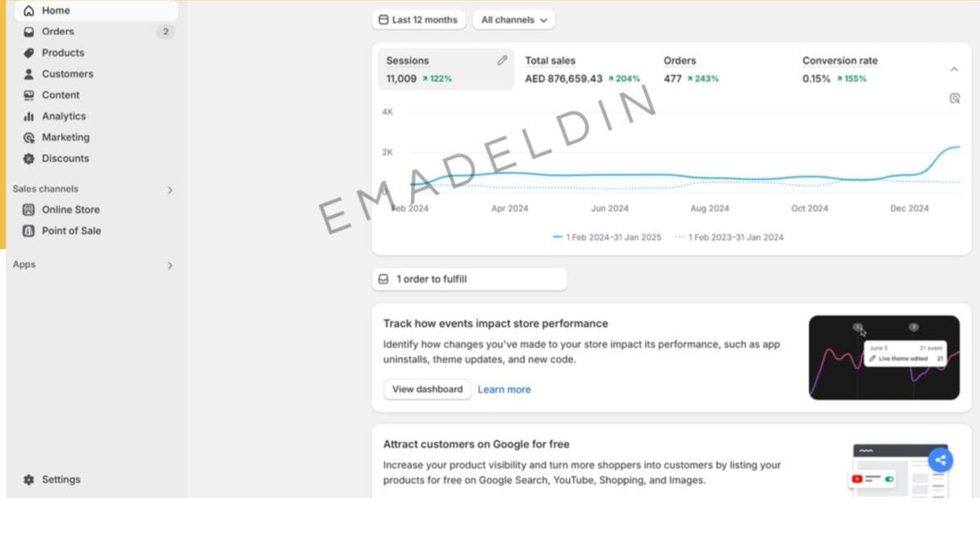
Task: Open the All channels dropdown
Action: pos(513,20)
